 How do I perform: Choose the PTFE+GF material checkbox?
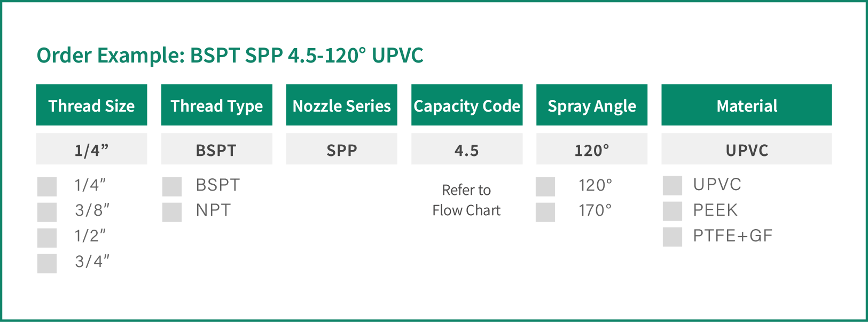(672, 237)
